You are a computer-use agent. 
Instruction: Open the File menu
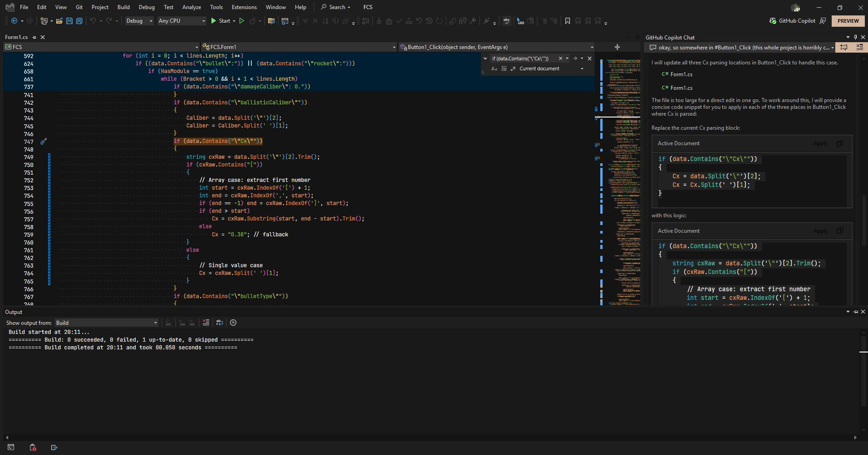24,7
